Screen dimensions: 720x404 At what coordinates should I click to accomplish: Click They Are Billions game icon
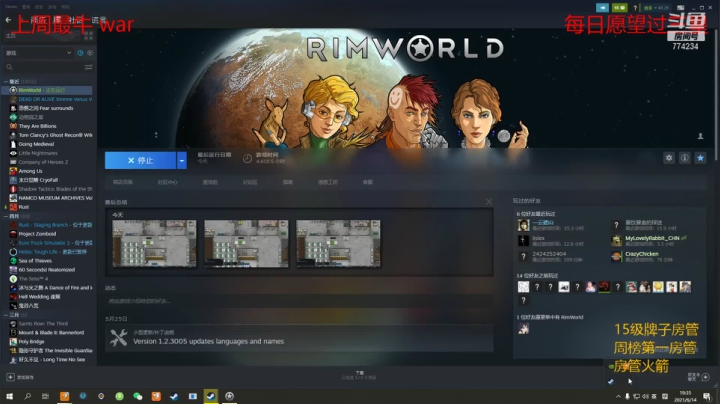point(13,126)
